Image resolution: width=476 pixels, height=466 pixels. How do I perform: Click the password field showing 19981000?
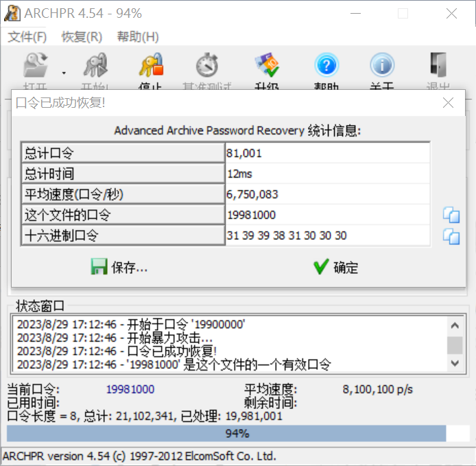tap(328, 215)
